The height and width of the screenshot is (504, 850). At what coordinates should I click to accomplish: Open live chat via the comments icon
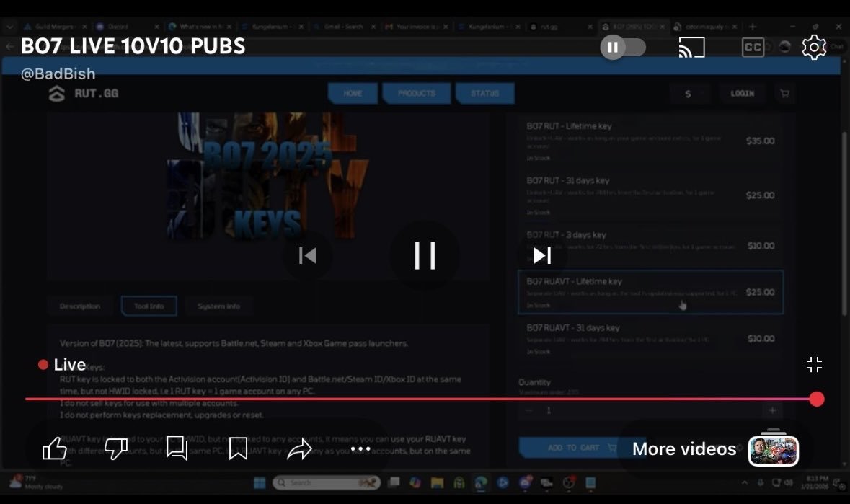pyautogui.click(x=177, y=448)
